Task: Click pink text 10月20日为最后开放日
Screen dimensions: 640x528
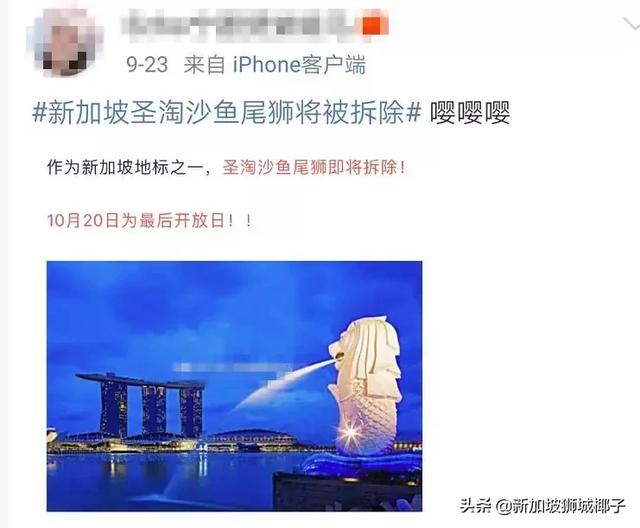Action: pyautogui.click(x=136, y=221)
